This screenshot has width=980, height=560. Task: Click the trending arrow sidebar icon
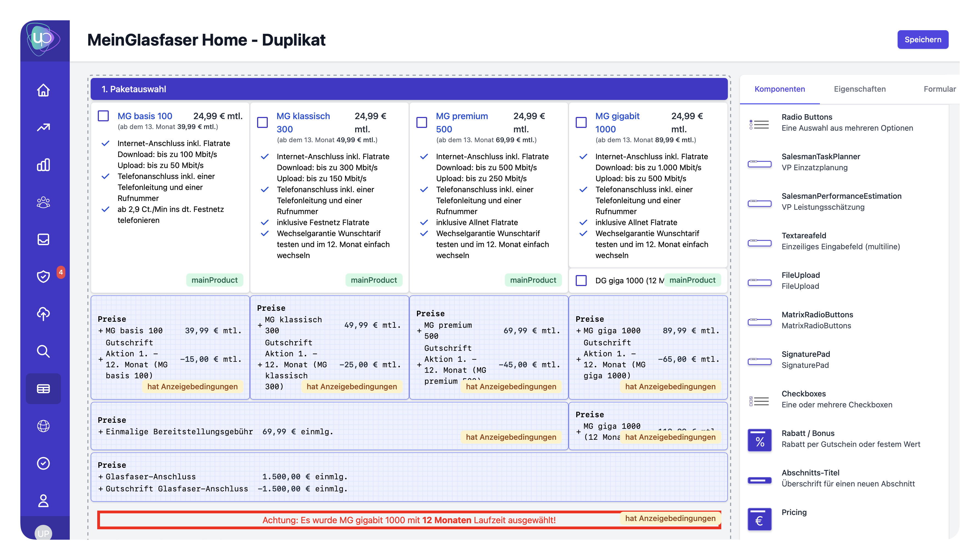click(x=43, y=127)
